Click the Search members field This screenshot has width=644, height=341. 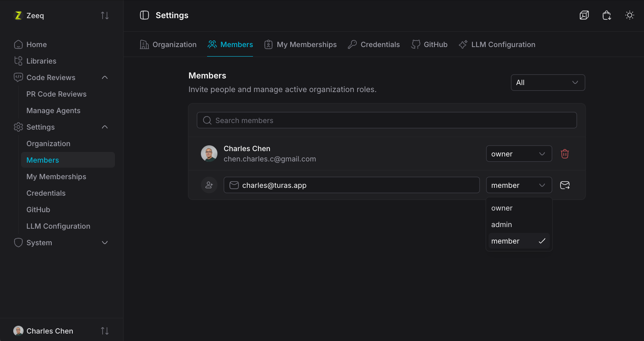pos(386,120)
